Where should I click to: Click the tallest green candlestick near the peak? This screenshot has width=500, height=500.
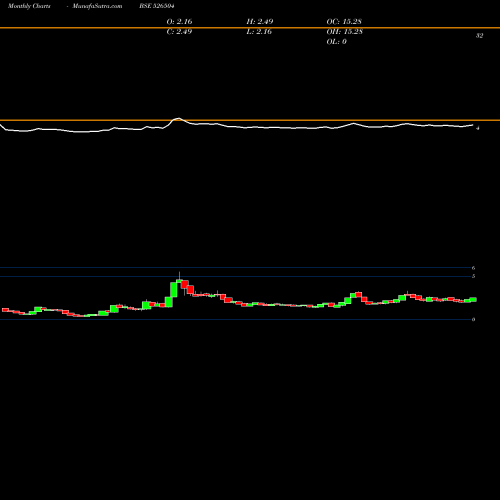click(174, 290)
